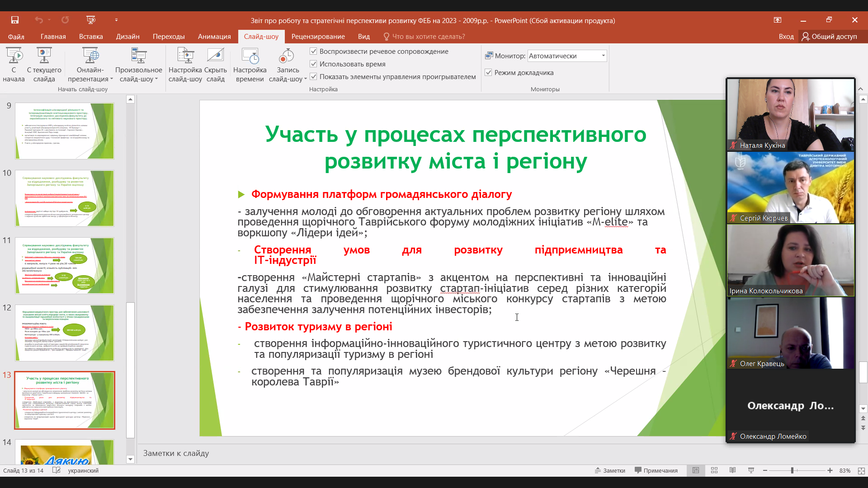Open Rehearse Timings tool
The height and width of the screenshot is (488, 868).
point(250,56)
